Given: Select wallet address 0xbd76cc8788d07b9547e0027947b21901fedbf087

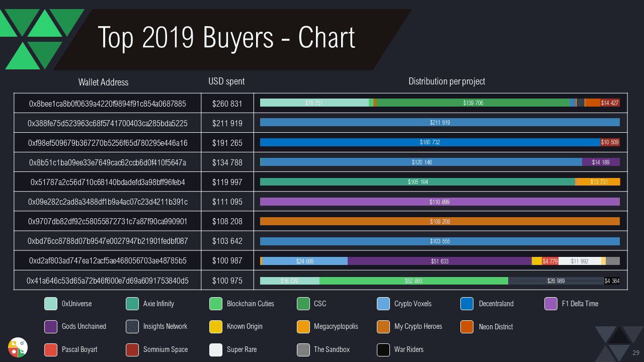Looking at the screenshot, I should click(x=108, y=241).
